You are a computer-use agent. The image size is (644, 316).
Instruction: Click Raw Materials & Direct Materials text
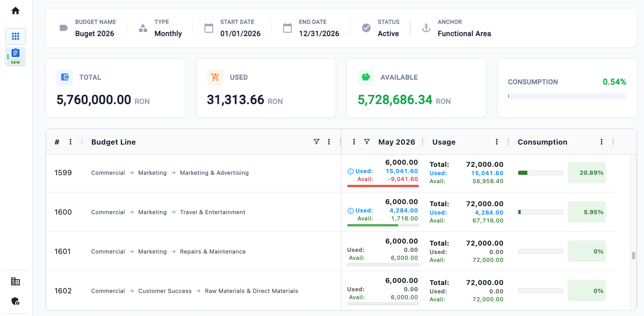pos(251,291)
